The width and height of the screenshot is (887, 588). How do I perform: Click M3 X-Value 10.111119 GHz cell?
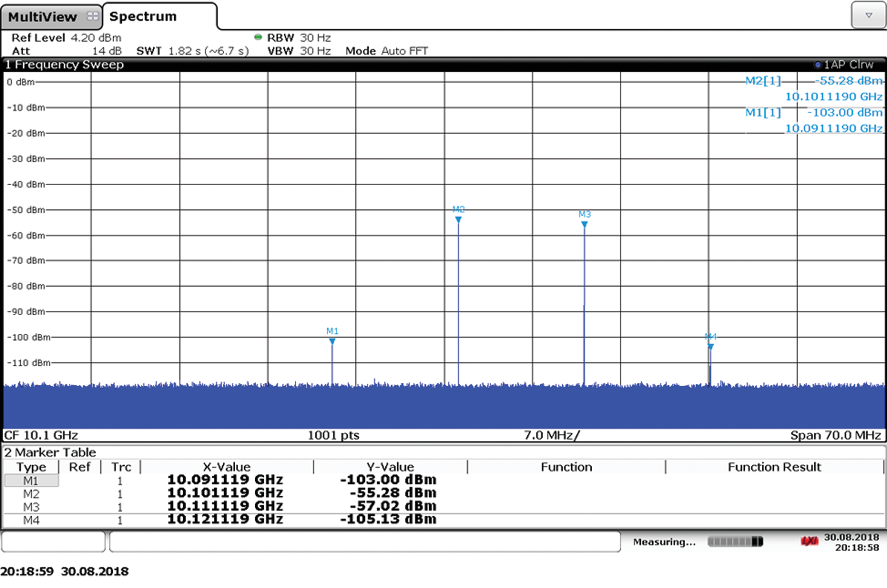(x=225, y=506)
